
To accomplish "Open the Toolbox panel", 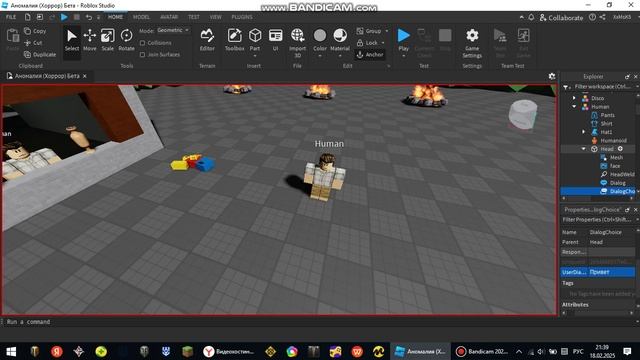I will (234, 40).
